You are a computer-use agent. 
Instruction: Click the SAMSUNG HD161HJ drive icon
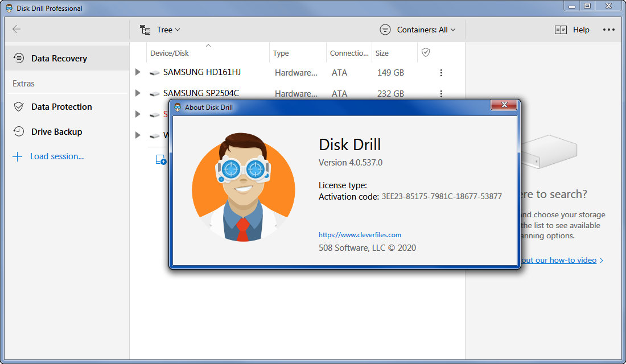154,73
